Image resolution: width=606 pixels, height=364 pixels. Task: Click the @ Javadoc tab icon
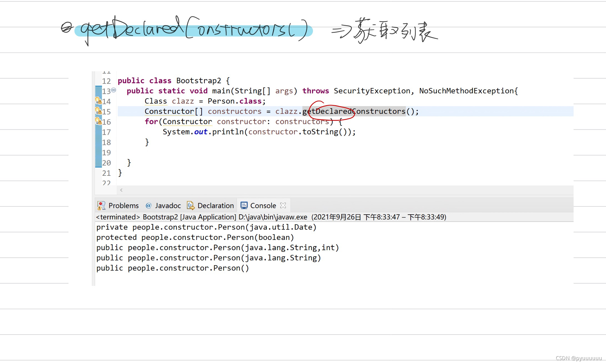click(x=149, y=205)
